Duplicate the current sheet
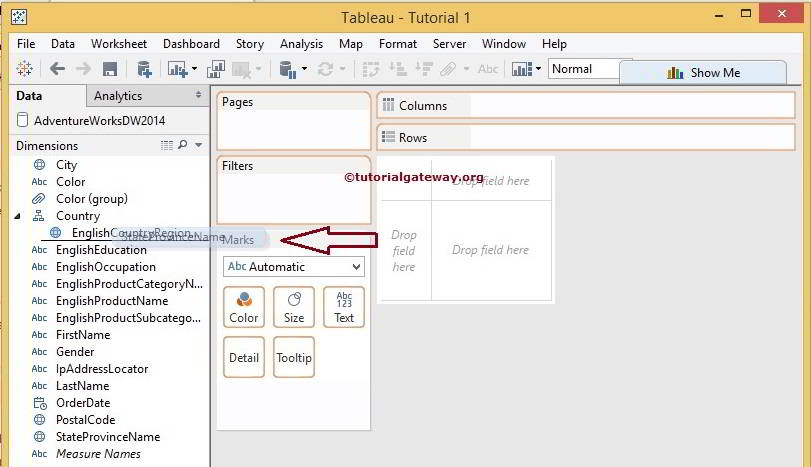811x467 pixels. click(x=215, y=69)
